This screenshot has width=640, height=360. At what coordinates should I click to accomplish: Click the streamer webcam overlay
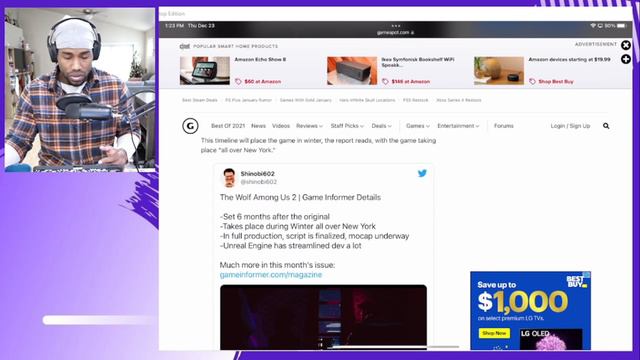[x=80, y=90]
